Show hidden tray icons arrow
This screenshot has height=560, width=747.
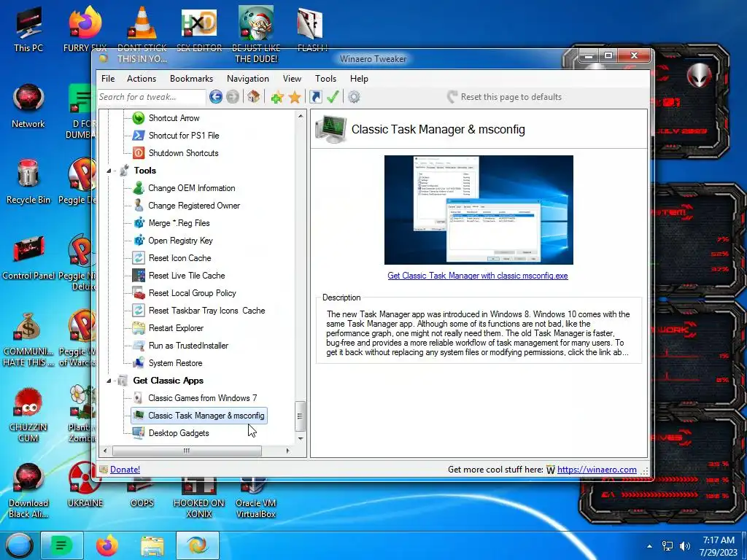coord(649,546)
